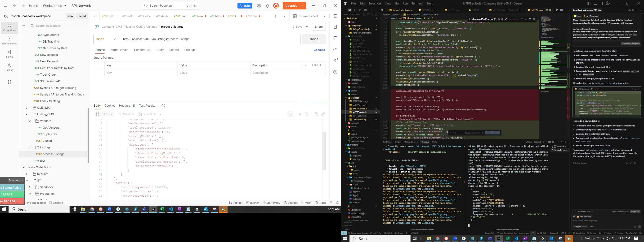This screenshot has height=242, width=644.
Task: Click the Key cell in Query Params
Action: tap(141, 73)
